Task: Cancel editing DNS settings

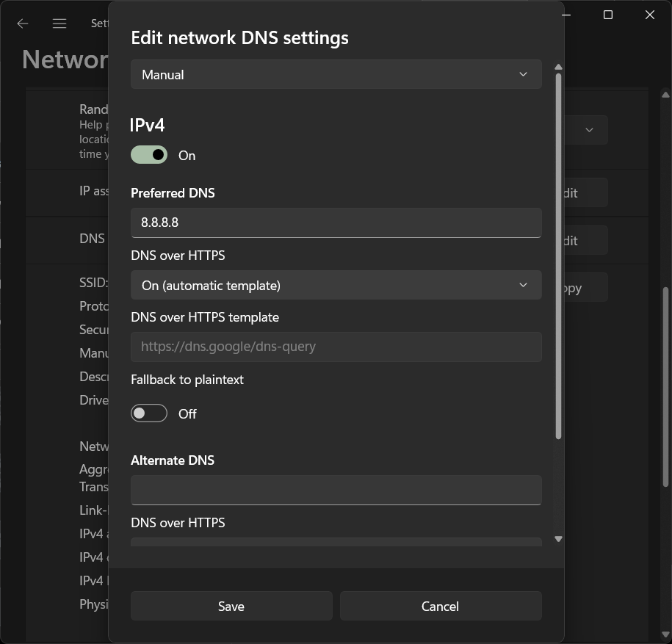Action: click(x=440, y=606)
